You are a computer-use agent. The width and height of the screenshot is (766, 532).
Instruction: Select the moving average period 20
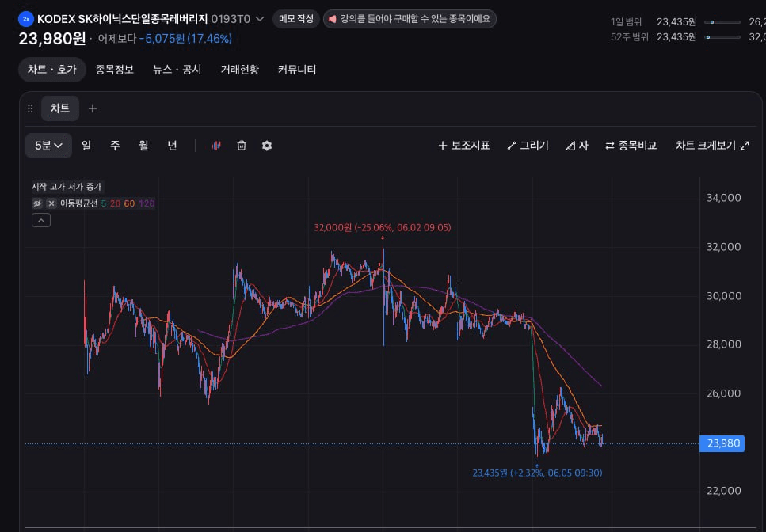point(116,203)
